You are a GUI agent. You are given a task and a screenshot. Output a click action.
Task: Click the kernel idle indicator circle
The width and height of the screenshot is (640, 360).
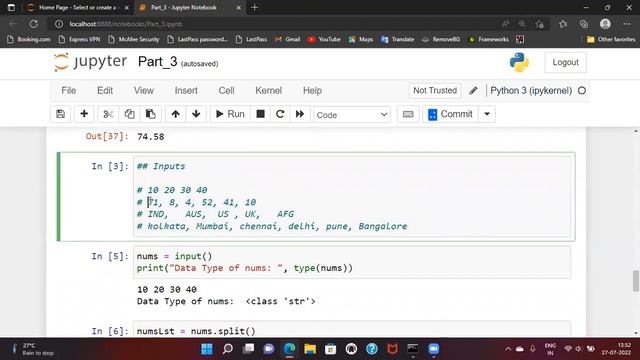(x=582, y=91)
